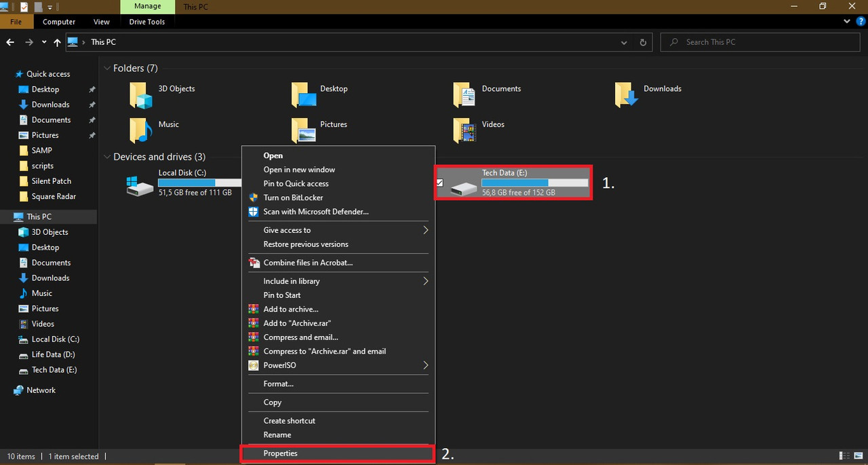Screen dimensions: 868x465
Task: Open Properties from the context menu
Action: pos(338,453)
